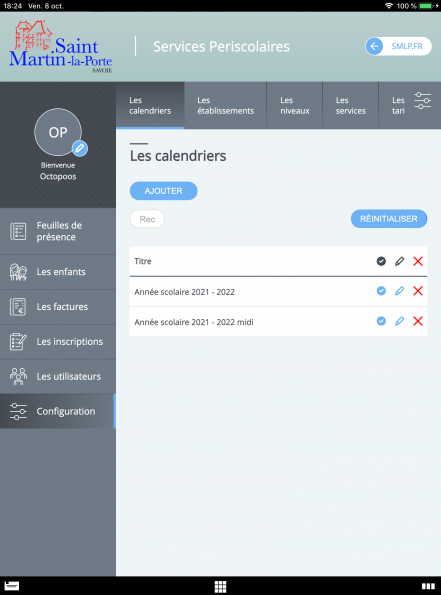This screenshot has width=441, height=595.
Task: Click the 18:24 clock in status bar
Action: point(13,6)
